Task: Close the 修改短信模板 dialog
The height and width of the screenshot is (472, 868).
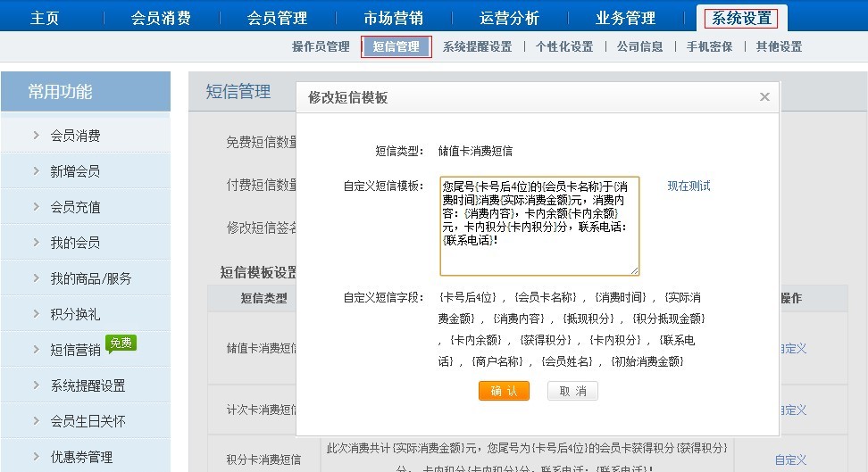Action: pyautogui.click(x=764, y=97)
